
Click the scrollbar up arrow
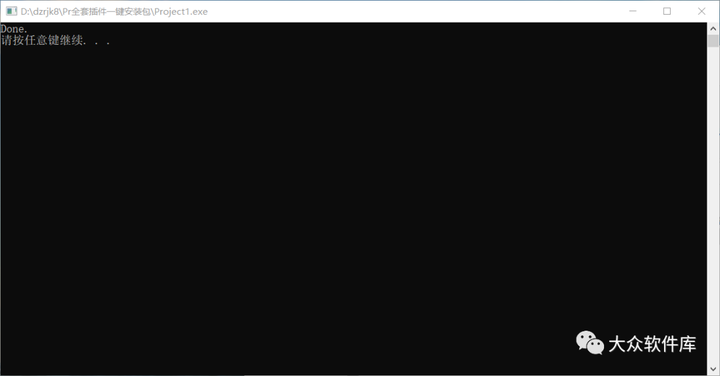click(713, 28)
